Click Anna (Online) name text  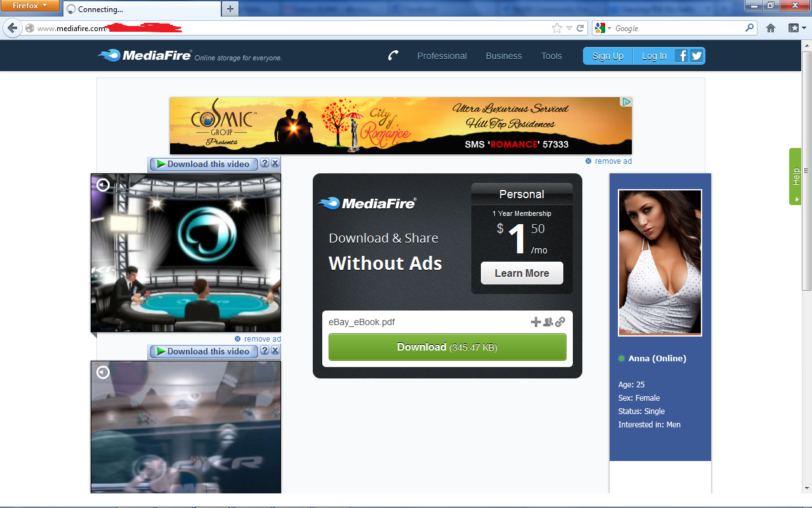(657, 358)
